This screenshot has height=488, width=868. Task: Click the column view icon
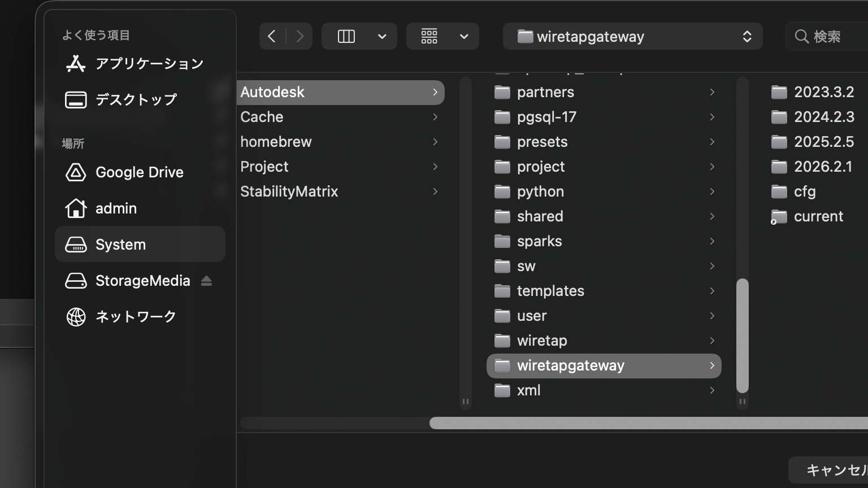(x=346, y=37)
